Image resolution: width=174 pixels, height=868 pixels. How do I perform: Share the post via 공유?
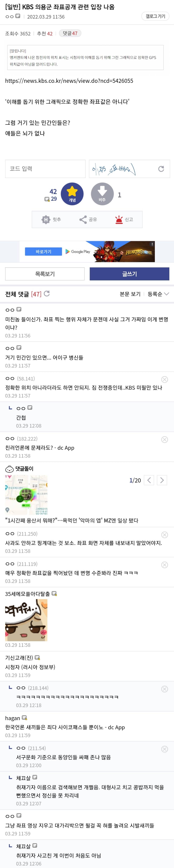(x=88, y=220)
